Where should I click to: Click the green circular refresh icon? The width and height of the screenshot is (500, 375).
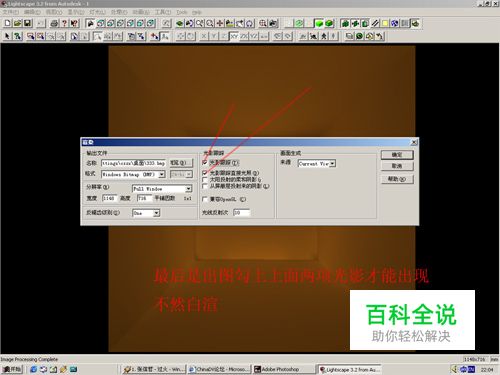(299, 23)
